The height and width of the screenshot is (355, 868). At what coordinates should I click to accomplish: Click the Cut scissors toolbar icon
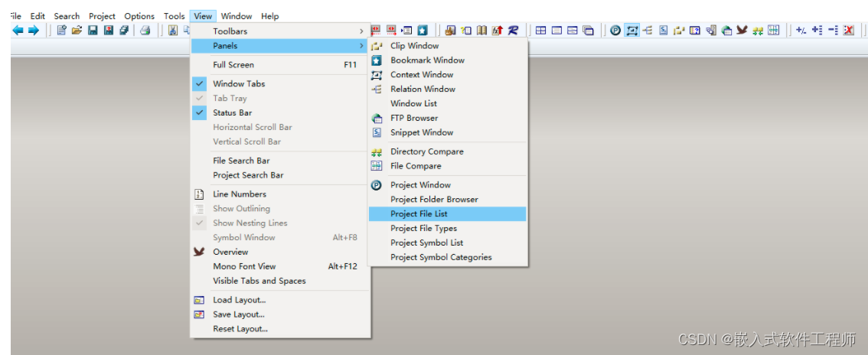pyautogui.click(x=173, y=31)
